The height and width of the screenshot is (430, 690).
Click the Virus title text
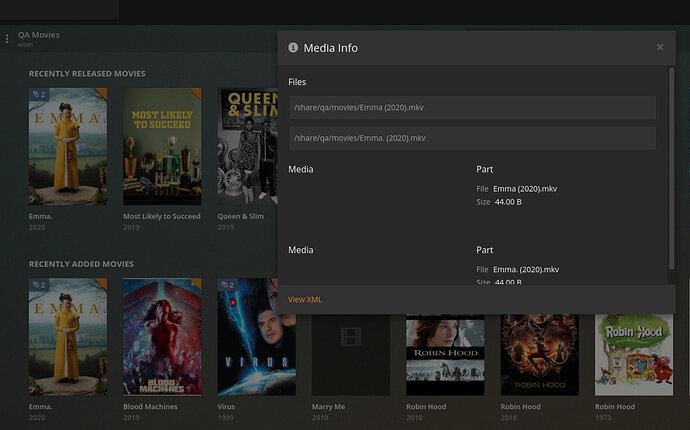226,407
